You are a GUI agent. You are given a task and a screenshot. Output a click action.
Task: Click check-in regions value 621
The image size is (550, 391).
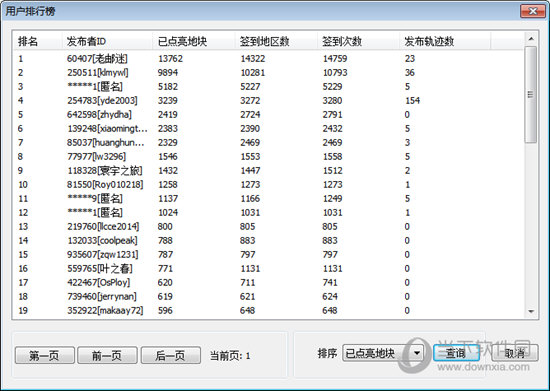pos(248,297)
